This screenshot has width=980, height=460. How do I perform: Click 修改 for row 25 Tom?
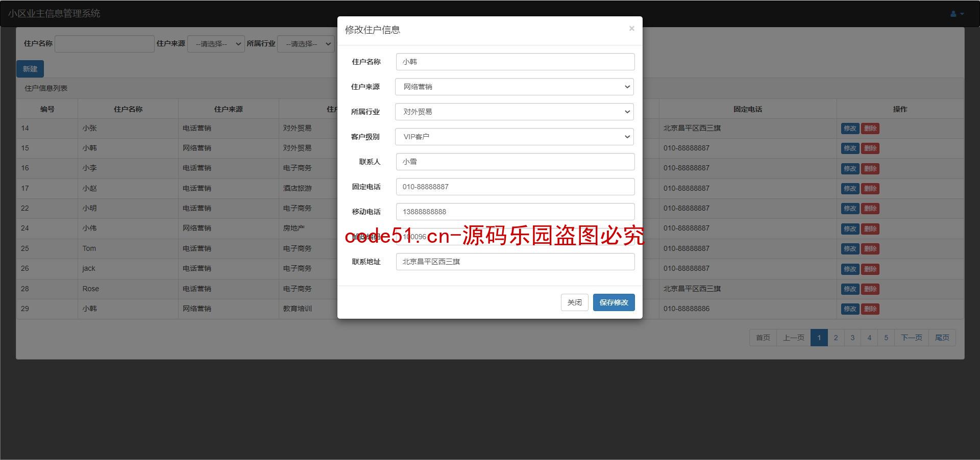(x=850, y=249)
